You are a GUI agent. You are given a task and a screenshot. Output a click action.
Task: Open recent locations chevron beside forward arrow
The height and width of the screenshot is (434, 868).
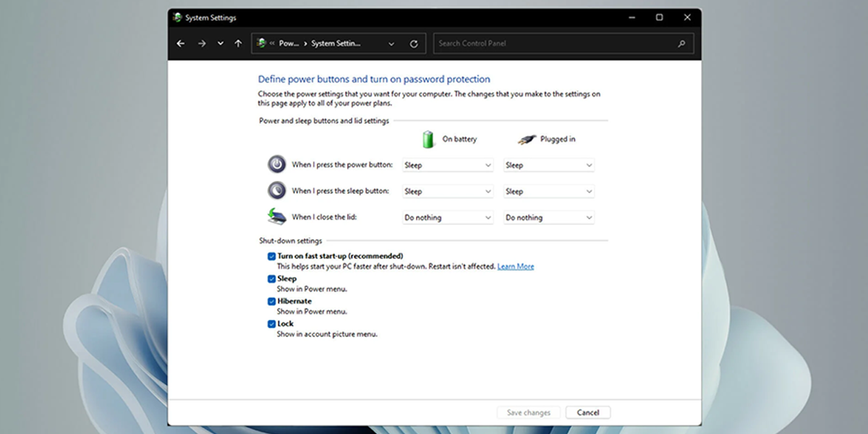pyautogui.click(x=221, y=43)
